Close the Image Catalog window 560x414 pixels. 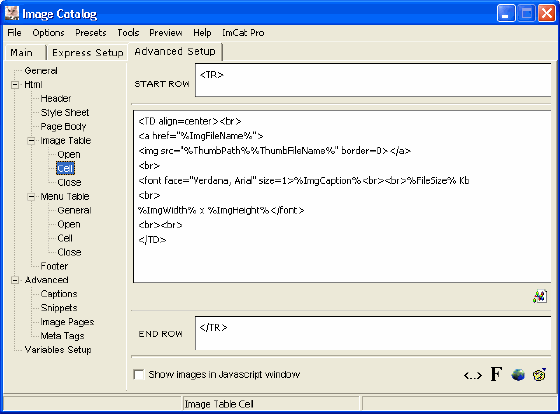tap(547, 13)
